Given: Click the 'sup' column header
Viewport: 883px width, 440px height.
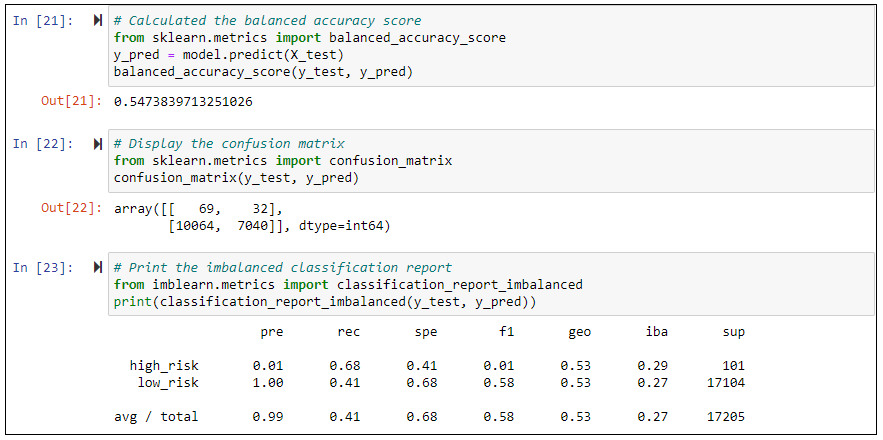Looking at the screenshot, I should (734, 332).
